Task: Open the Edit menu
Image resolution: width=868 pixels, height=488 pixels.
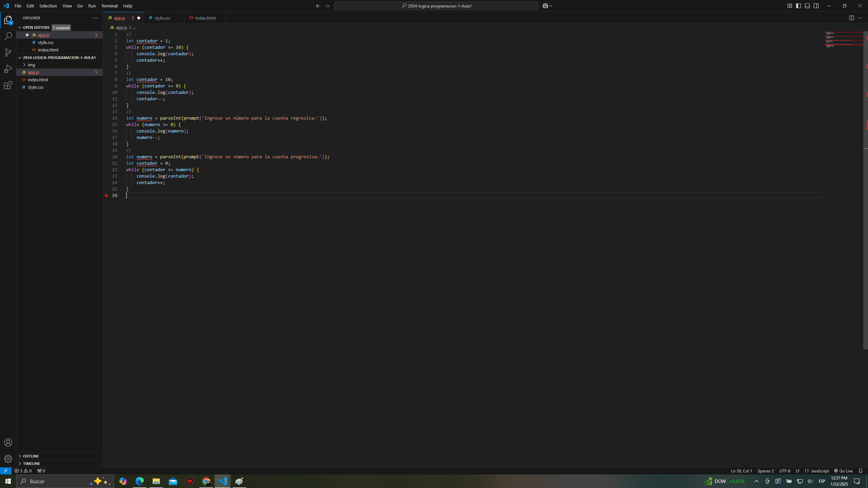Action: tap(30, 6)
